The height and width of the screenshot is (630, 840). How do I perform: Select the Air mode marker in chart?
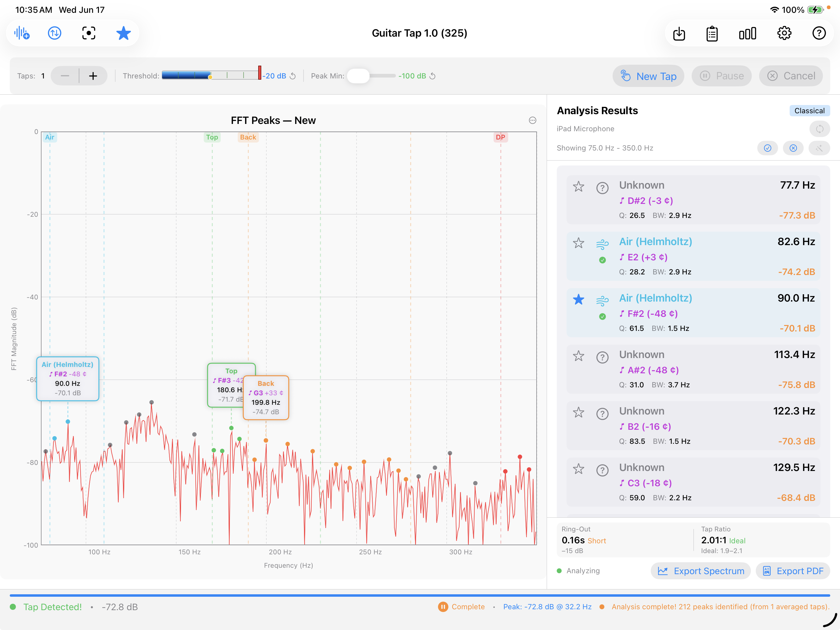coord(50,137)
